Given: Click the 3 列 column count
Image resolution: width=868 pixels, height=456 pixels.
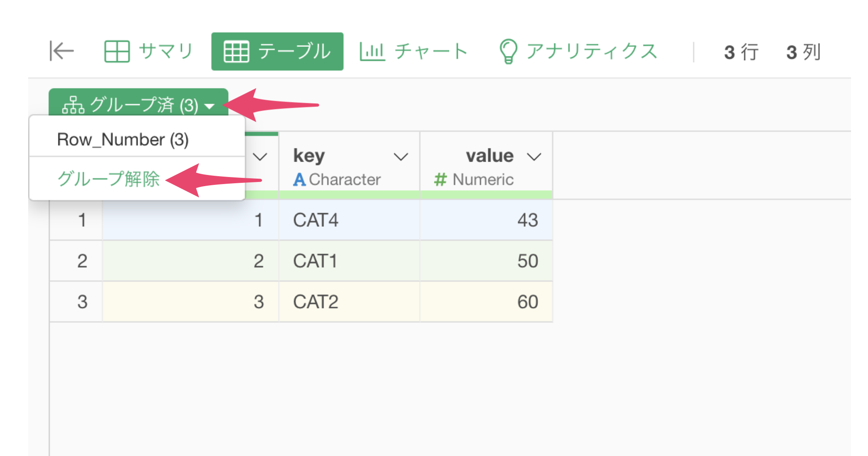Looking at the screenshot, I should tap(803, 52).
